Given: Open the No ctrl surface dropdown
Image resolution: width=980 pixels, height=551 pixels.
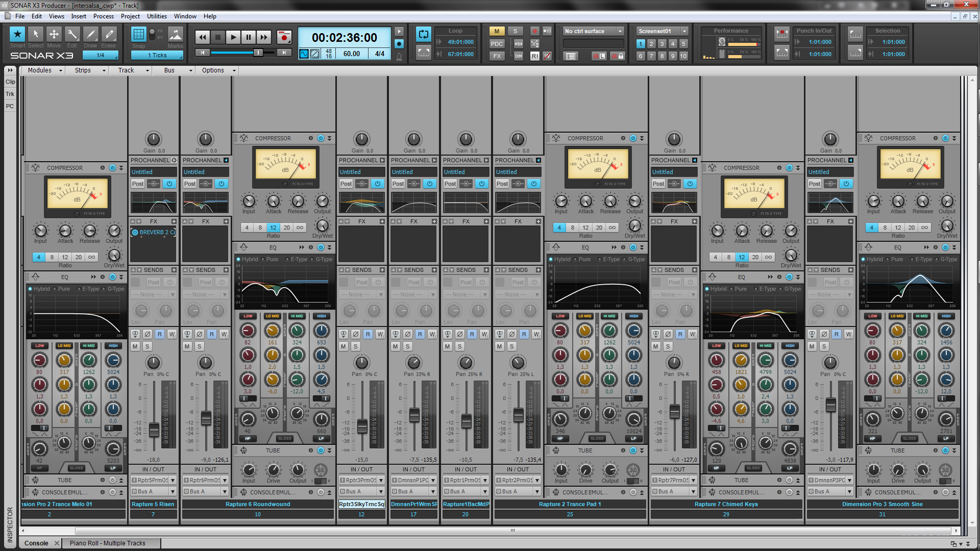Looking at the screenshot, I should pyautogui.click(x=594, y=31).
